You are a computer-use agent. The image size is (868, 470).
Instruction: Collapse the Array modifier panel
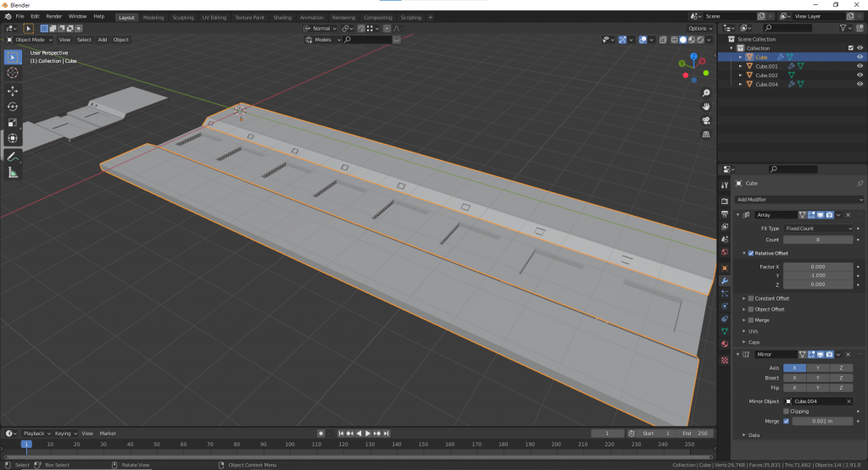coord(738,215)
